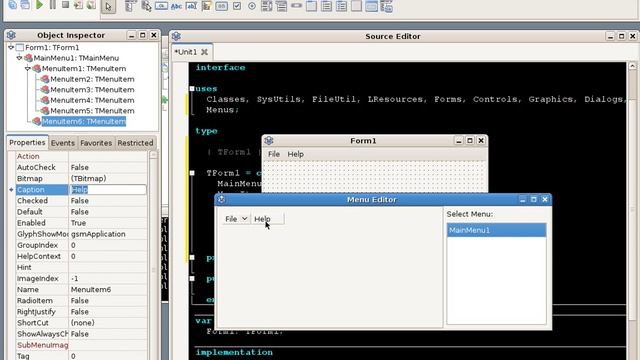Pick TFrame component from palette

[371, 6]
